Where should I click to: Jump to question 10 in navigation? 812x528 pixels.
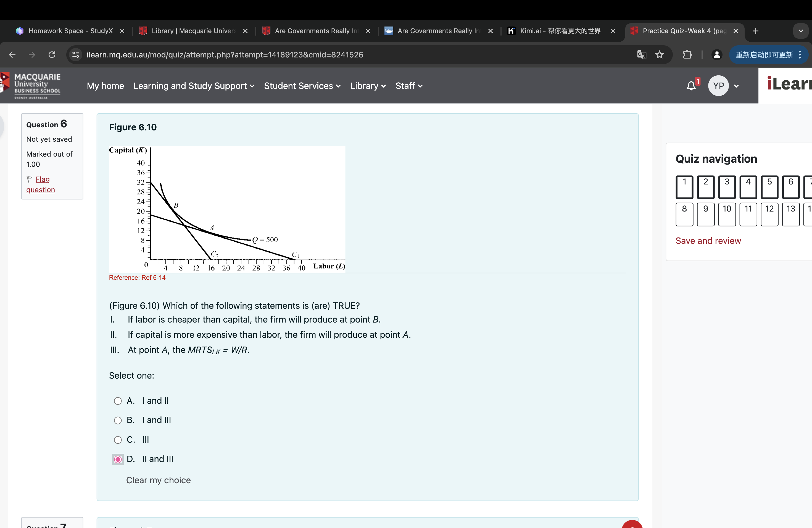click(x=727, y=214)
